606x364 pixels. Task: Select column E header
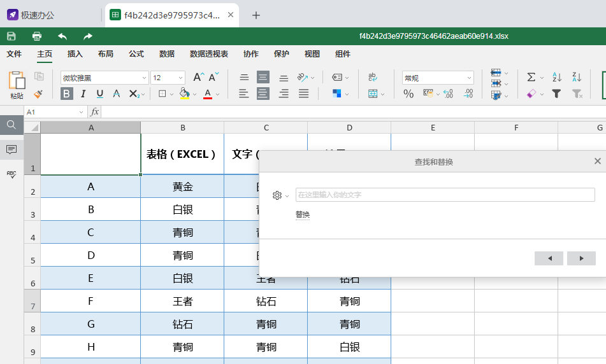tap(433, 127)
